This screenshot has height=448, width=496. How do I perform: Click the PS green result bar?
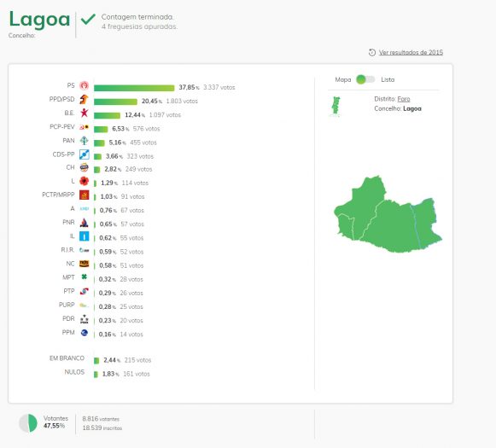pyautogui.click(x=134, y=88)
